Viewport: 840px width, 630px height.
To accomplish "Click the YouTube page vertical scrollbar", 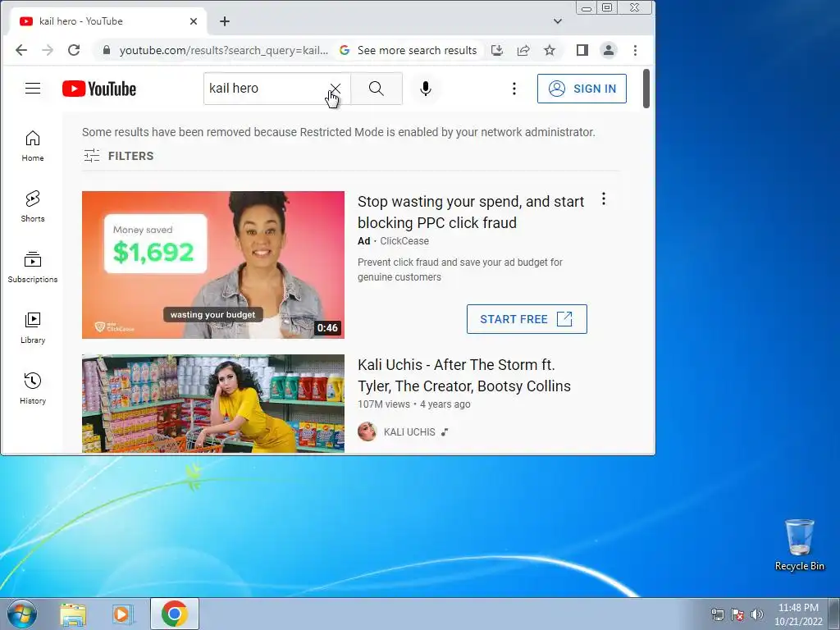I will click(x=646, y=89).
